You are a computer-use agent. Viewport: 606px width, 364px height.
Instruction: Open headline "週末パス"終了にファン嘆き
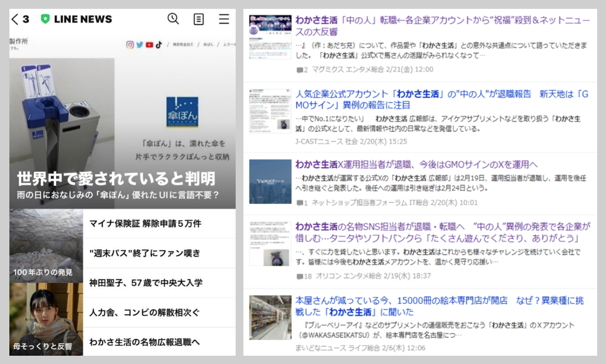click(145, 253)
